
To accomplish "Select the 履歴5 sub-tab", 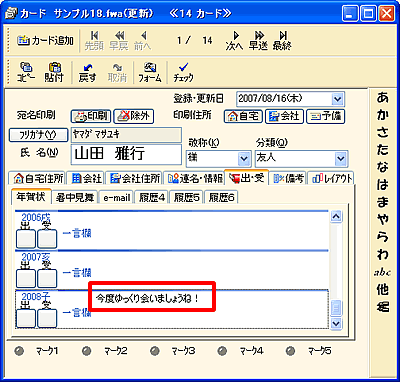I will coord(186,198).
